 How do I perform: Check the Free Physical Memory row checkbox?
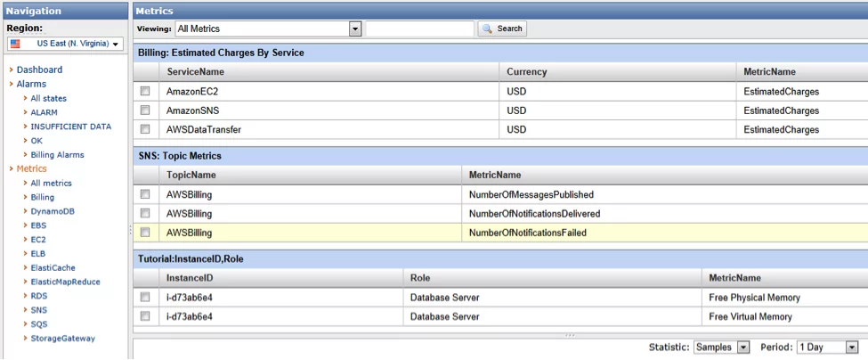click(x=145, y=298)
